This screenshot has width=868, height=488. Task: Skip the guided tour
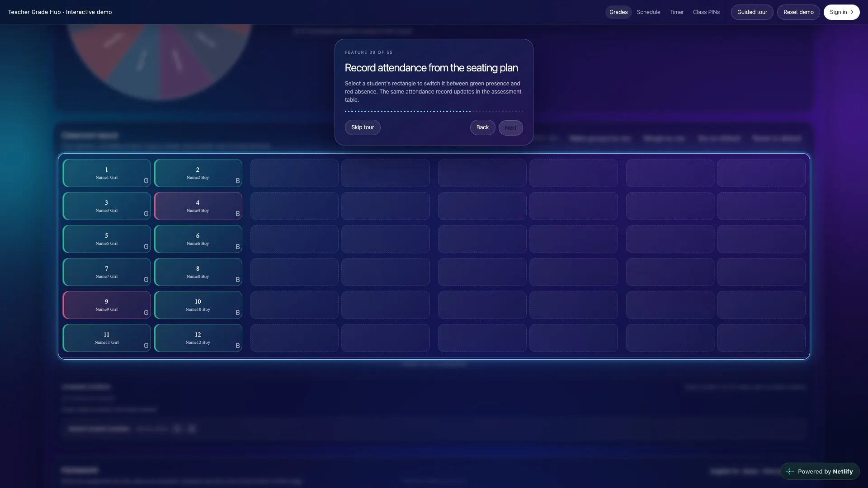(x=363, y=127)
